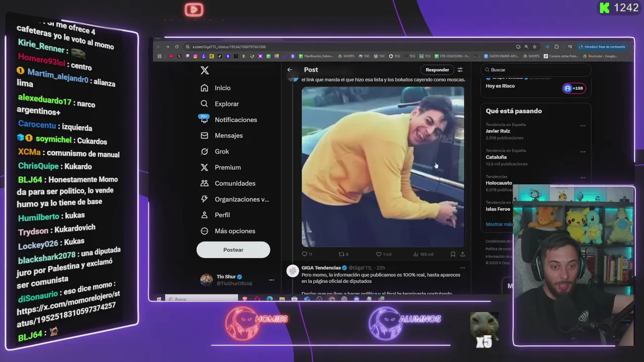This screenshot has height=362, width=644.
Task: Open Notificaciones with the 20+ badge
Action: tap(229, 120)
